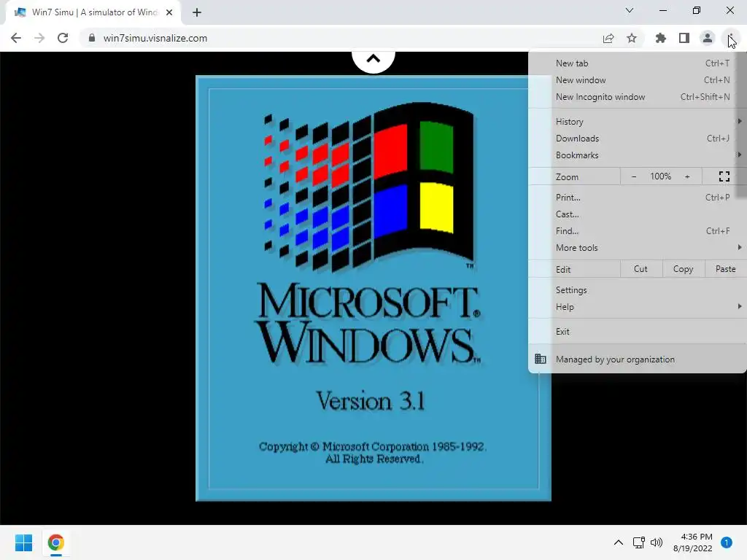Open the tab search chevron
747x560 pixels.
coord(630,10)
